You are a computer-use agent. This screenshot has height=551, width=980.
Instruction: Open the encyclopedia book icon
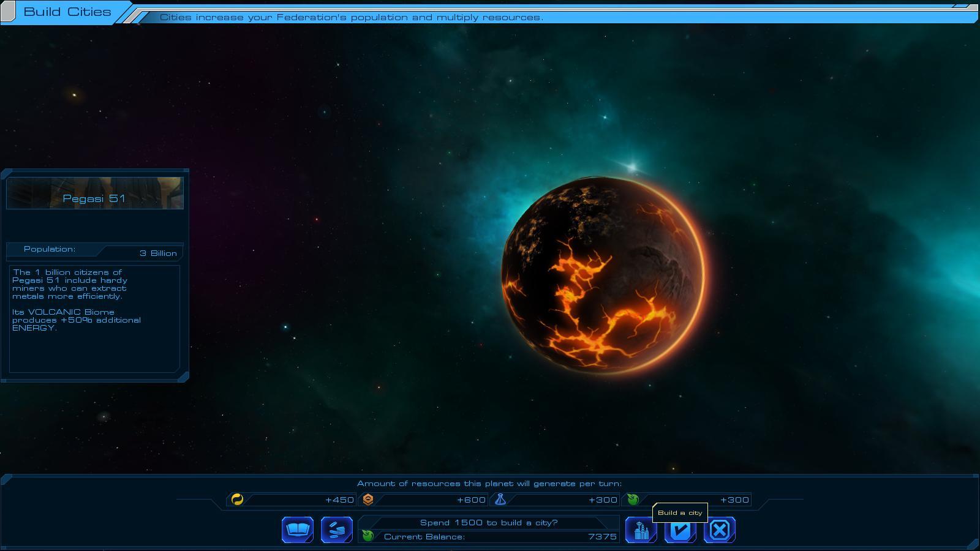click(x=298, y=530)
